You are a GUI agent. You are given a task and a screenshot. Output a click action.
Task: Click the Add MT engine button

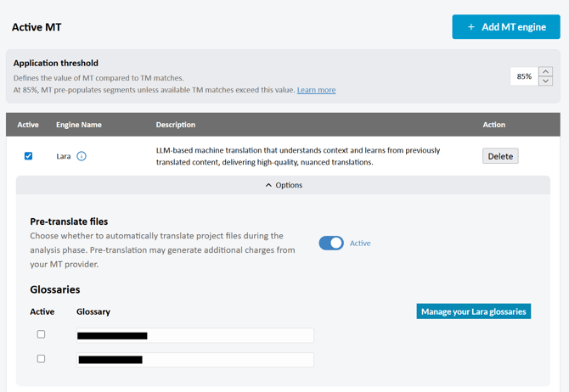pyautogui.click(x=505, y=27)
